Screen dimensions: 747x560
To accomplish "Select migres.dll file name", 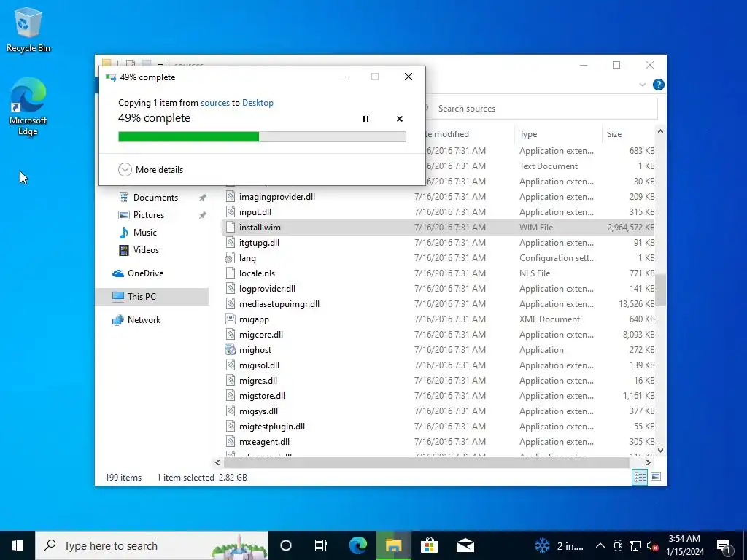I will coord(258,381).
